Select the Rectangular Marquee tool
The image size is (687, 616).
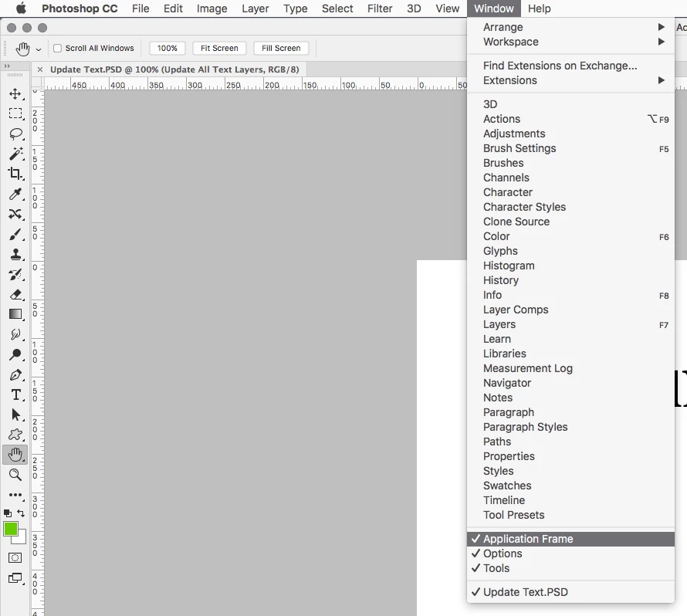[x=15, y=113]
